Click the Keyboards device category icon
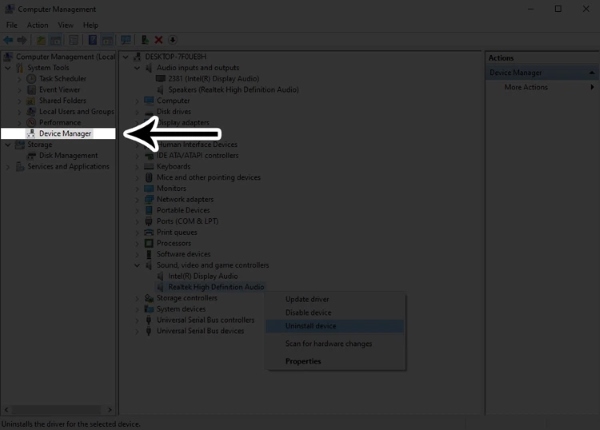This screenshot has width=600, height=430. pyautogui.click(x=149, y=166)
